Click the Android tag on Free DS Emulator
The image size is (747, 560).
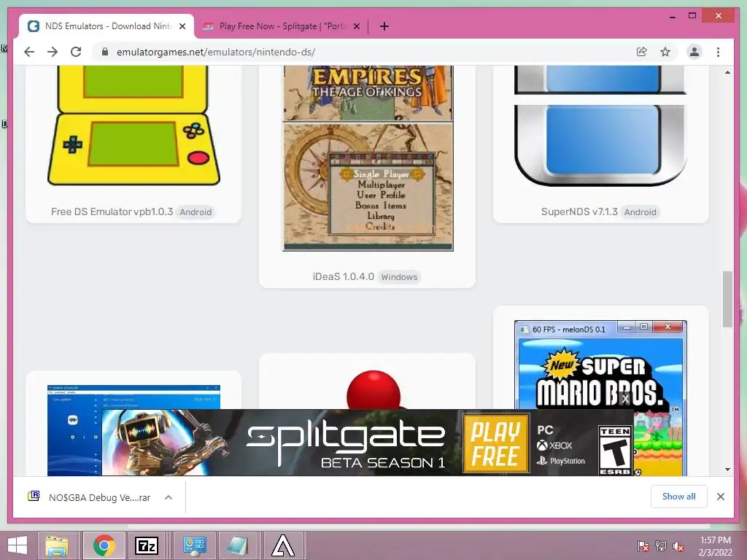[196, 212]
